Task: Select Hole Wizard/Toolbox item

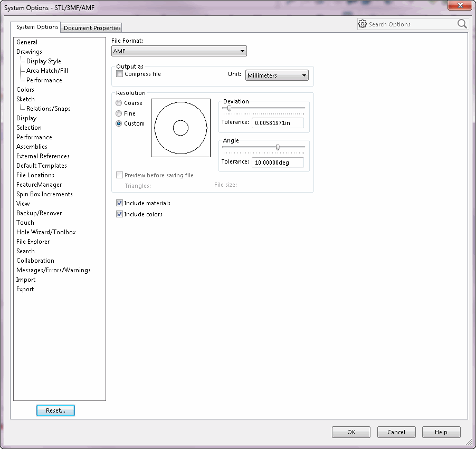Action: (46, 232)
